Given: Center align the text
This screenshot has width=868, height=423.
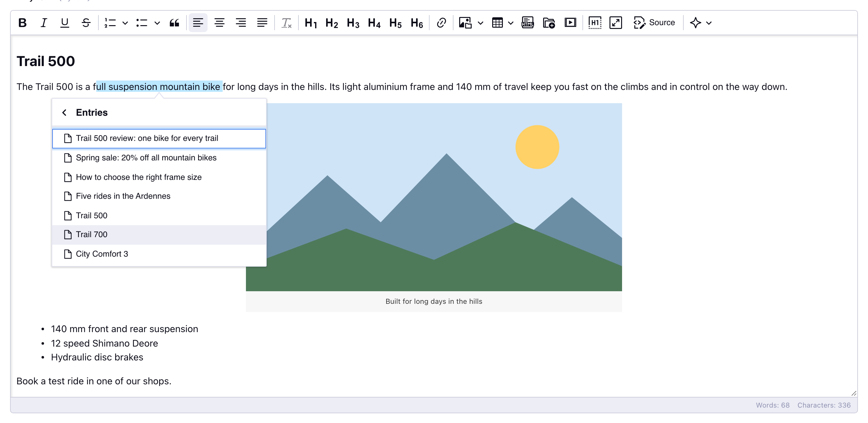Looking at the screenshot, I should pos(220,23).
